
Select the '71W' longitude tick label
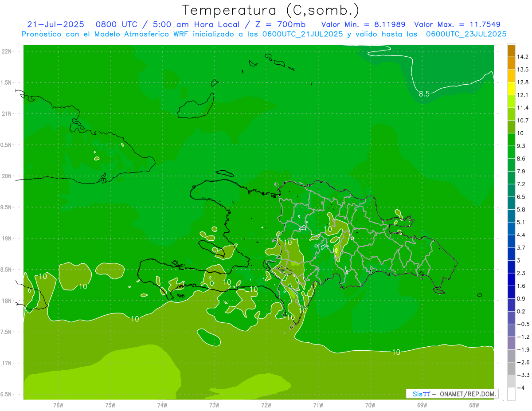click(318, 405)
